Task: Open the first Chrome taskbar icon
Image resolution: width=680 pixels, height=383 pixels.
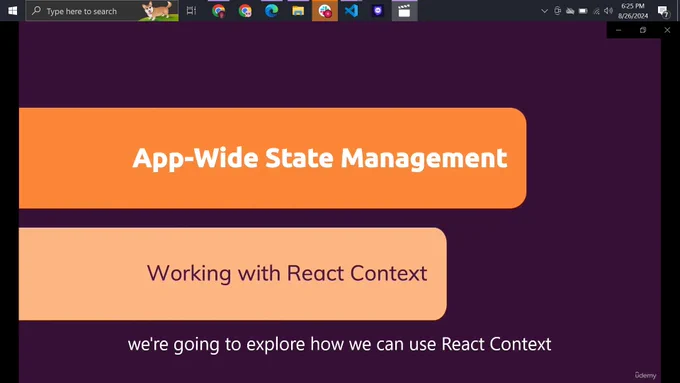Action: (218, 11)
